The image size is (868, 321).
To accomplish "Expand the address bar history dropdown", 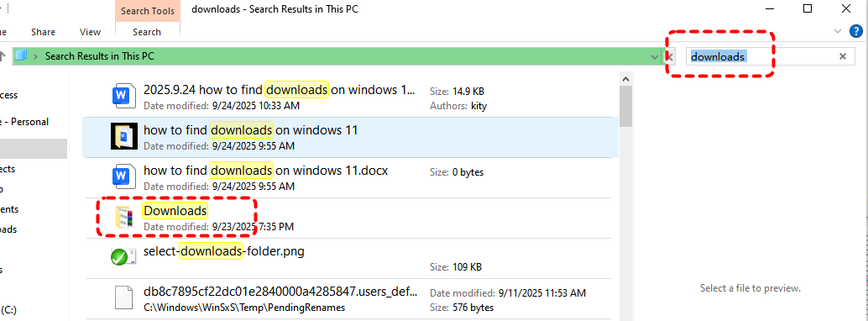I will click(x=655, y=56).
